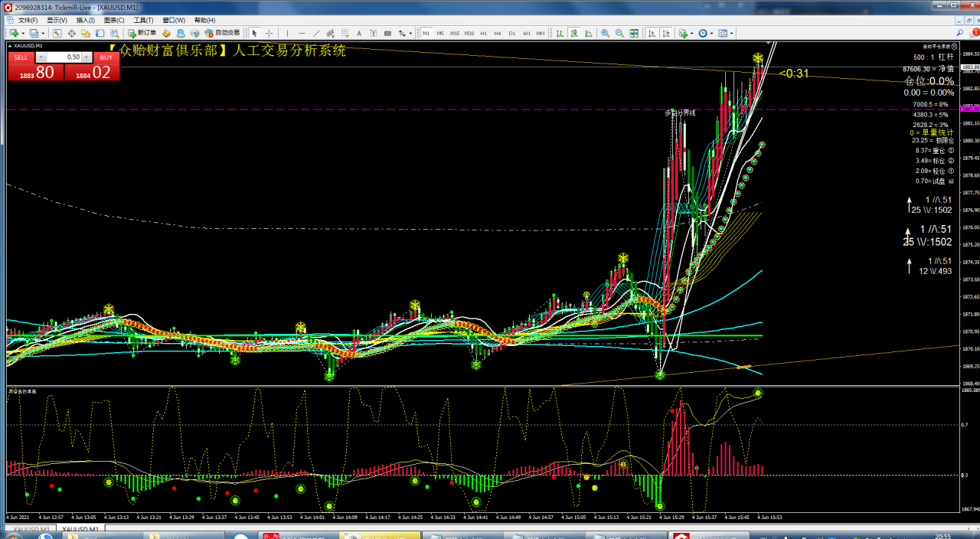
Task: Increase lot volume with up arrow
Action: click(88, 57)
